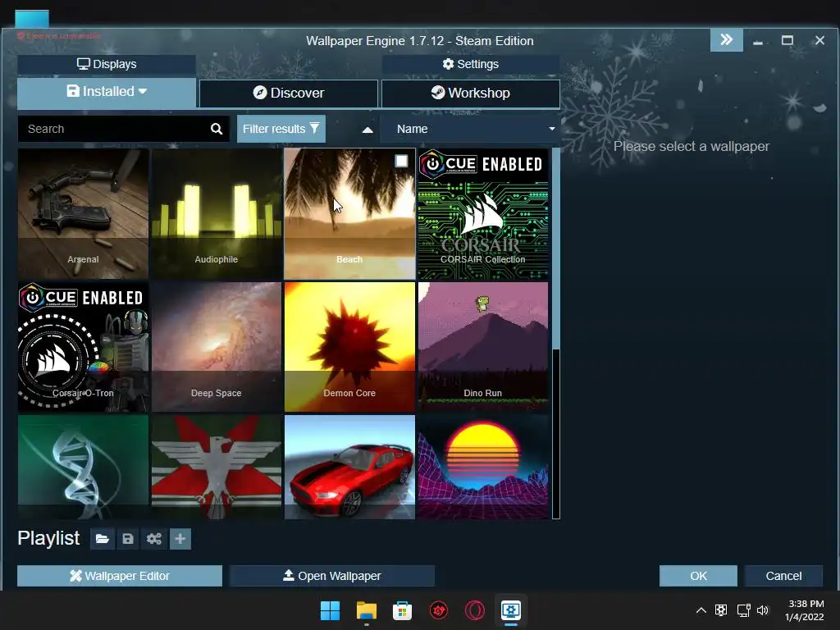Image resolution: width=840 pixels, height=630 pixels.
Task: Select the Dino Run wallpaper
Action: (x=482, y=347)
